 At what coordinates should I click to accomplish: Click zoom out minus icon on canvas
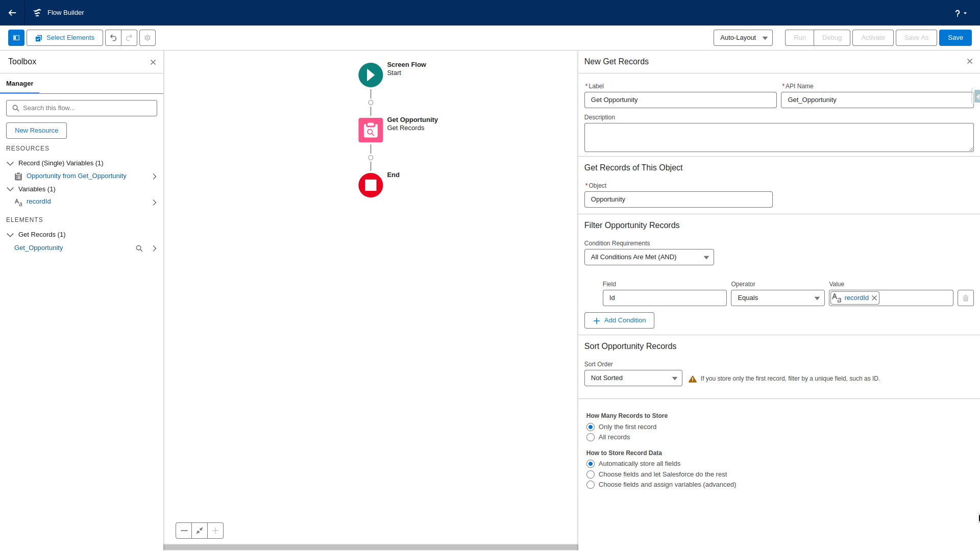coord(184,531)
